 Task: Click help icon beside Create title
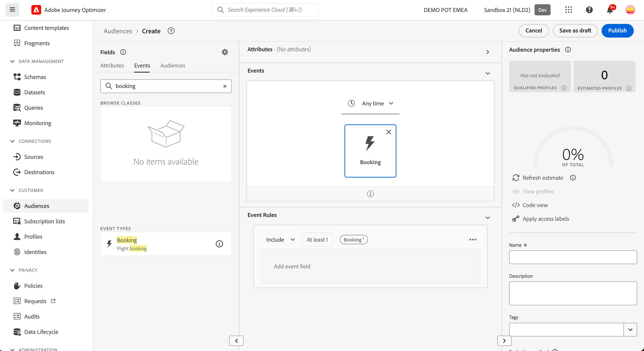pos(171,31)
